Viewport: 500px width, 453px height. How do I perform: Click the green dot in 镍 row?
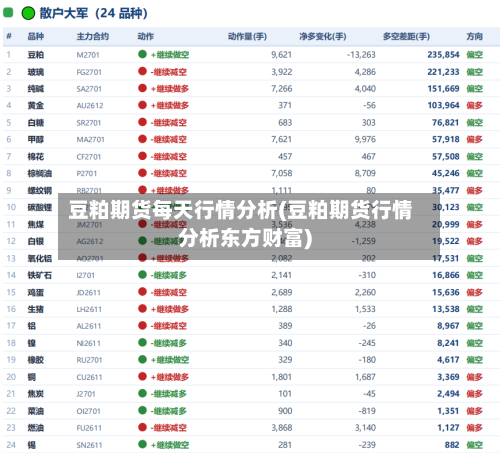[x=142, y=342]
